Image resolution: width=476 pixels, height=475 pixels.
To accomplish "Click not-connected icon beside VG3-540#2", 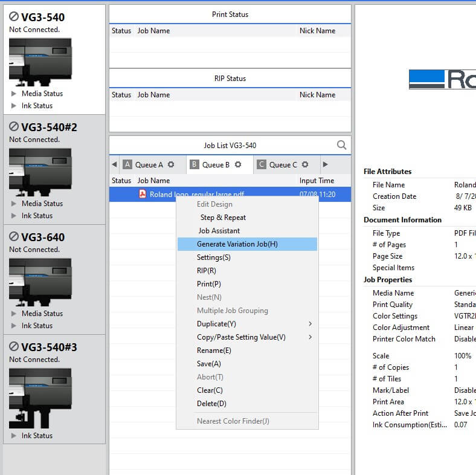I will point(14,128).
